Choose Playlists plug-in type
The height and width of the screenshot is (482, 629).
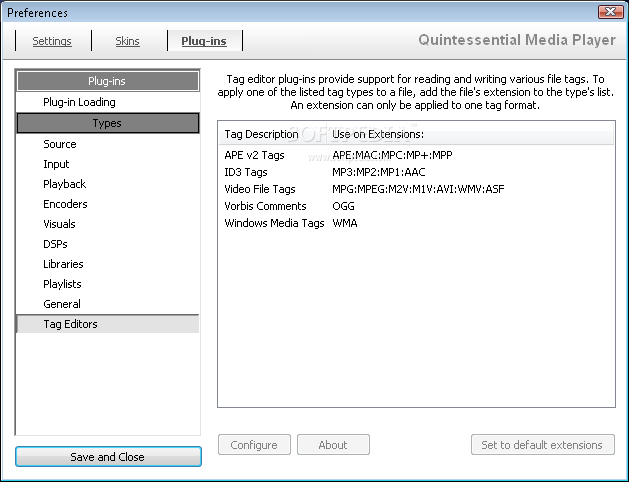click(62, 284)
